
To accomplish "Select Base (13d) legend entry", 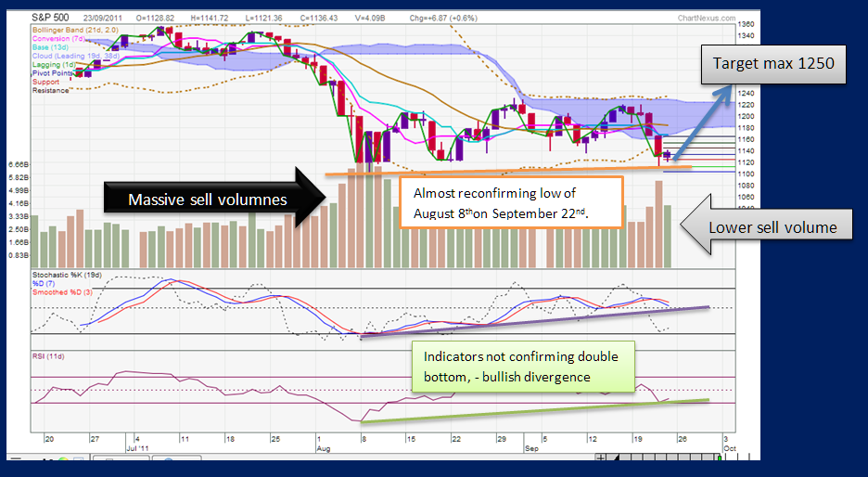I will click(x=48, y=47).
